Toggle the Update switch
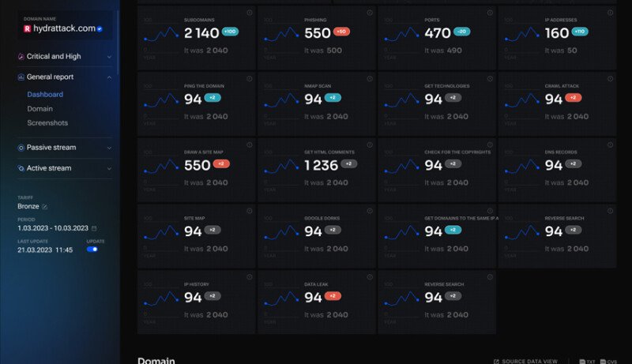 [x=92, y=250]
